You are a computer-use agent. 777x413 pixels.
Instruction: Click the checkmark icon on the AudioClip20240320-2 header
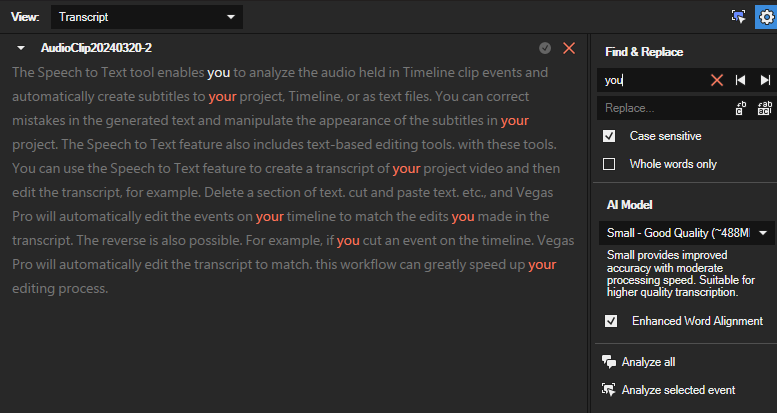click(x=545, y=48)
